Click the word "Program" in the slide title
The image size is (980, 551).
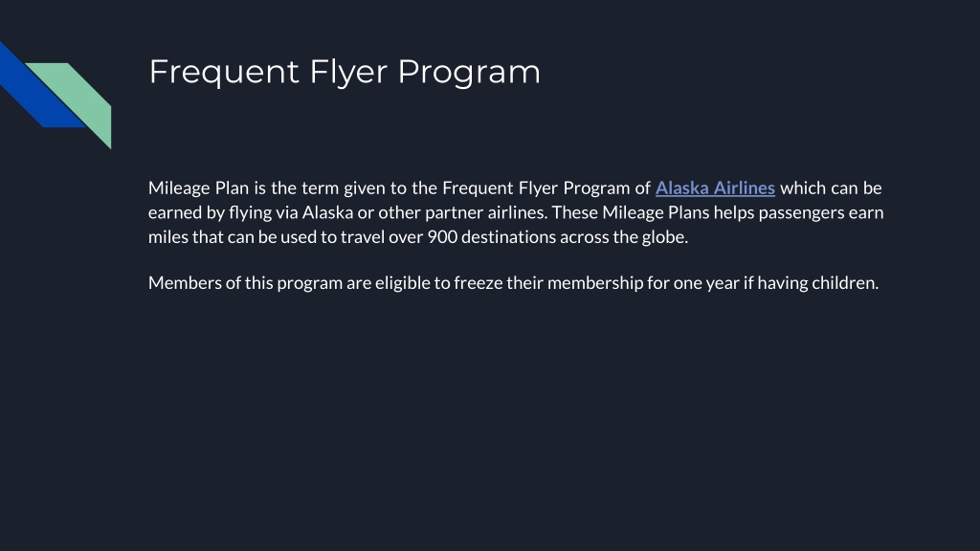(x=469, y=73)
